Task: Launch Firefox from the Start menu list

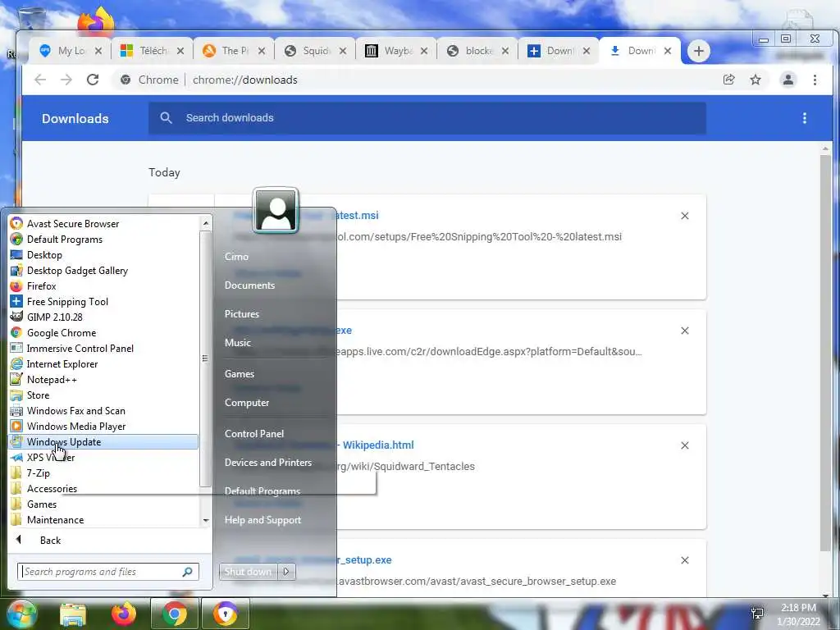Action: pos(41,286)
